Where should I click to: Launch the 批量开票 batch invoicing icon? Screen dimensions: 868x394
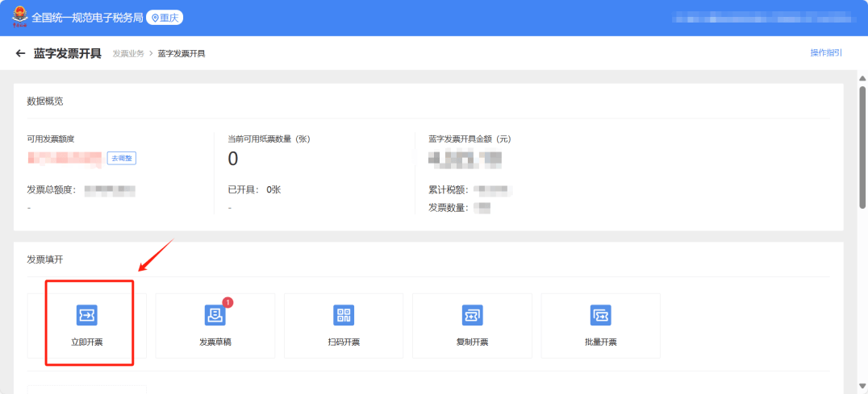click(x=600, y=315)
